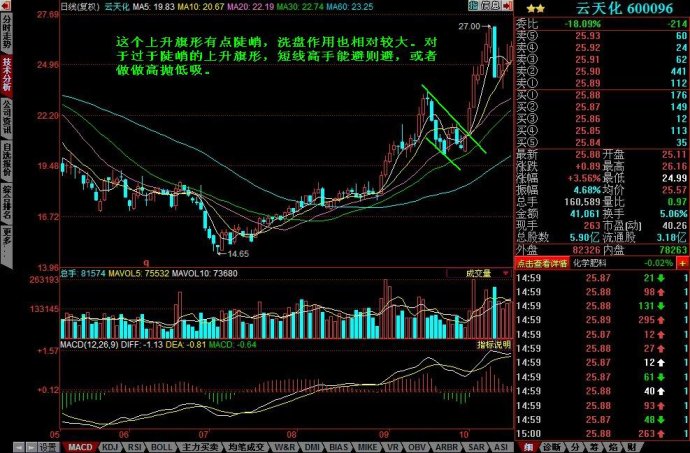Open the 公司资讯 sidebar tab

[7, 117]
